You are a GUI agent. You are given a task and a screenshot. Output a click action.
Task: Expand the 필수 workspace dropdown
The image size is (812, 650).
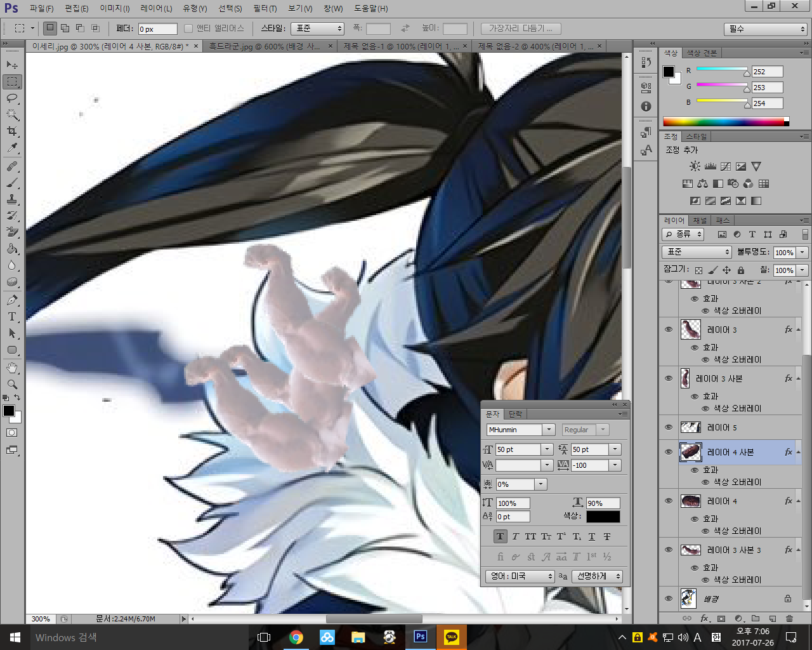click(x=765, y=29)
